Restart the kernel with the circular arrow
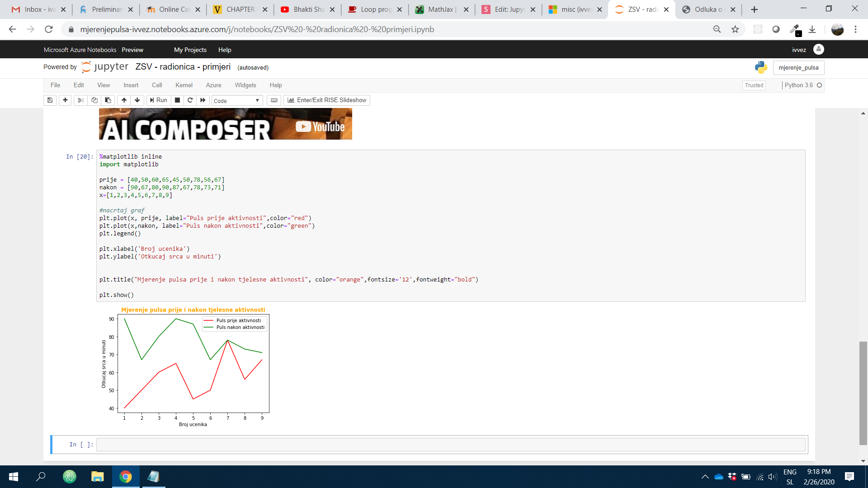Screen dimensions: 868x488 190,100
